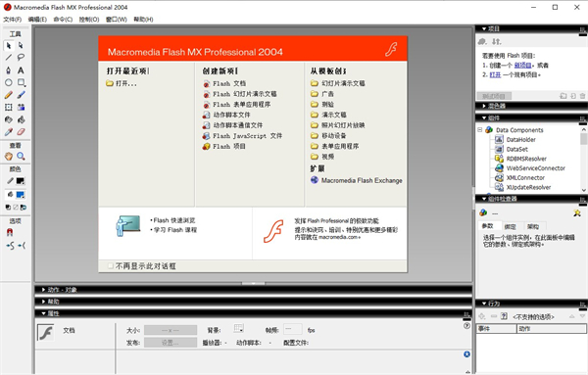The height and width of the screenshot is (375, 588).
Task: Select the Ink Bottle tool
Action: tap(9, 119)
